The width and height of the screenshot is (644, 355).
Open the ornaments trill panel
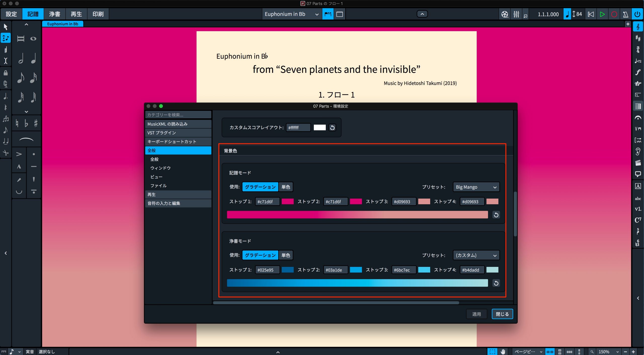pyautogui.click(x=638, y=84)
